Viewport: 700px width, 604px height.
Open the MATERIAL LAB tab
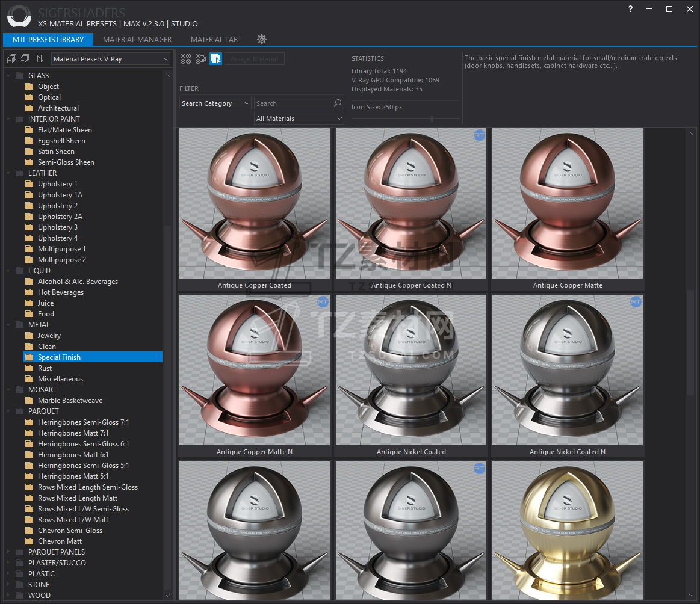(x=214, y=39)
